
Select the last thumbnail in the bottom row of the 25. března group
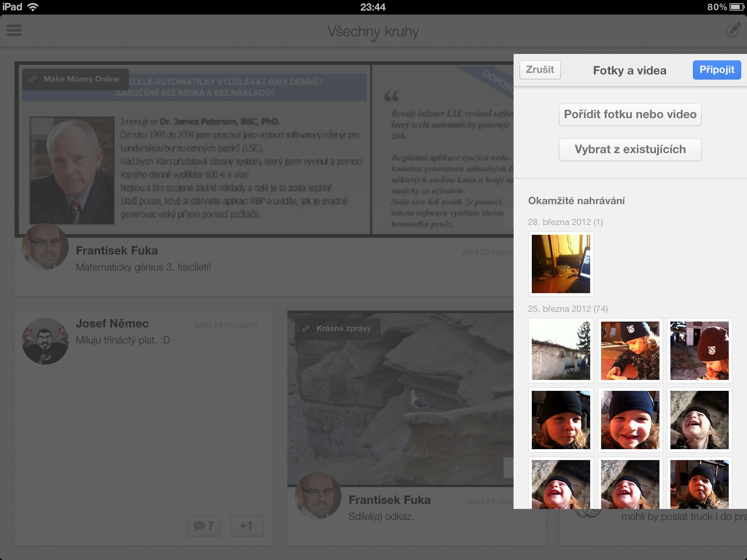[x=699, y=483]
